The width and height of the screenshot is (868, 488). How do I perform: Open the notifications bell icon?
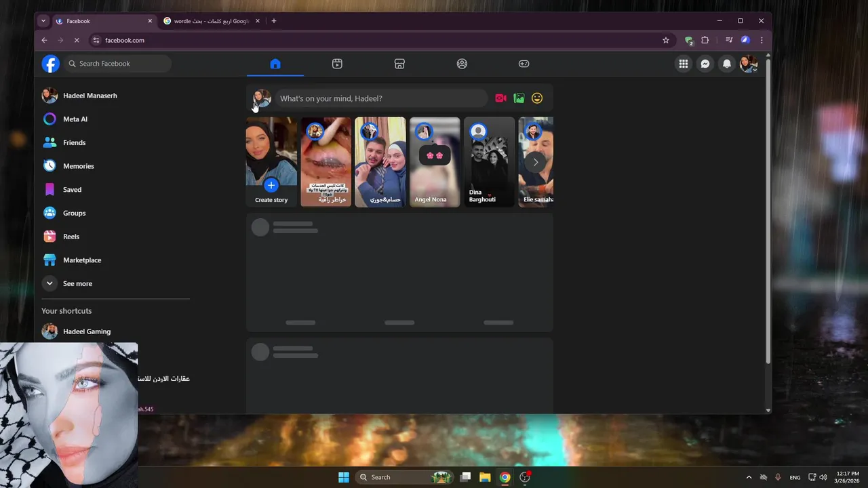click(x=727, y=64)
